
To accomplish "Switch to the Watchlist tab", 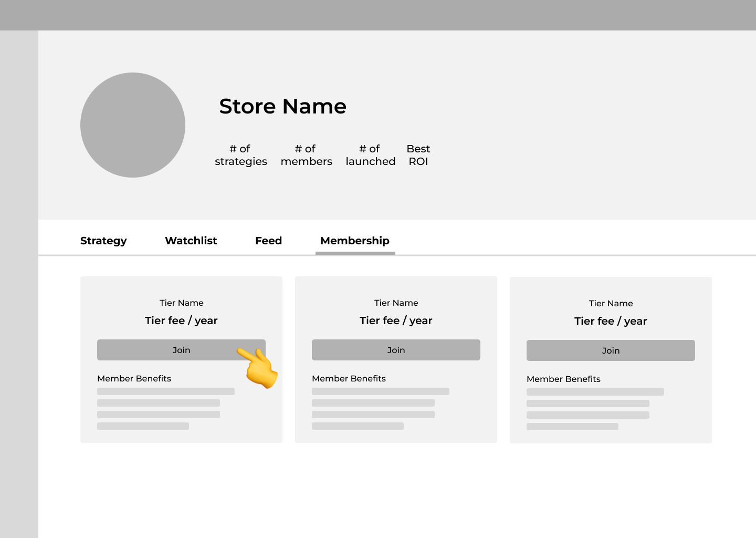I will pos(191,241).
